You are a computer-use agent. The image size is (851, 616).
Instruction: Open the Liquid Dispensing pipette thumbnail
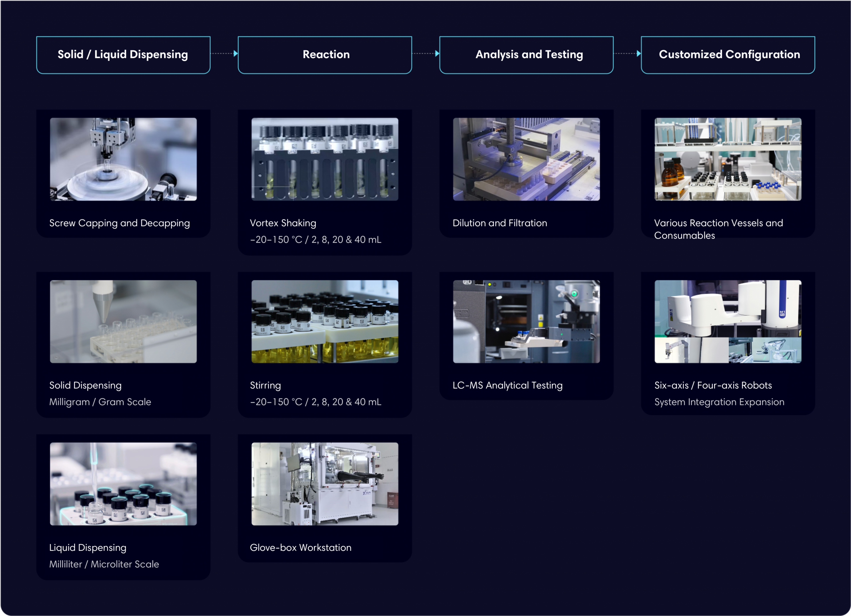(x=123, y=484)
